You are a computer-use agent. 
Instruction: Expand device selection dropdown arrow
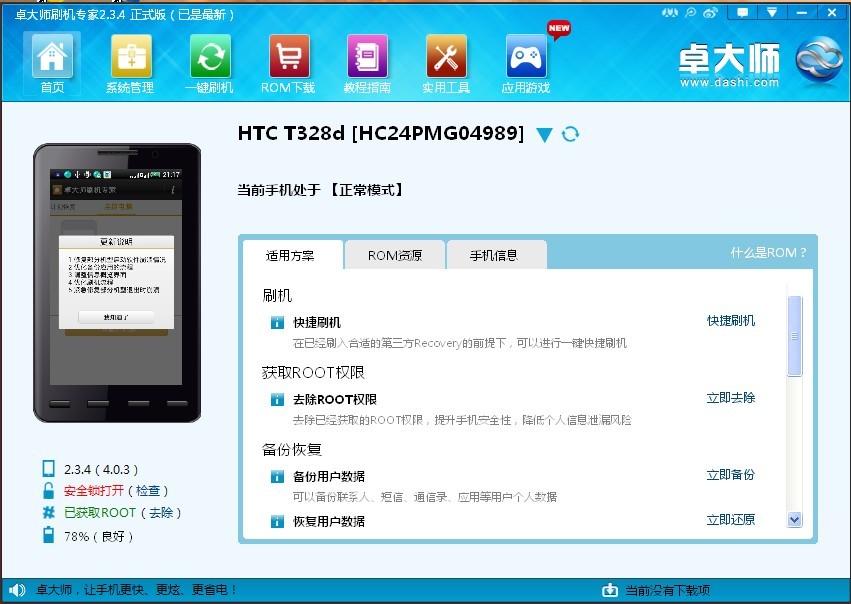click(544, 135)
